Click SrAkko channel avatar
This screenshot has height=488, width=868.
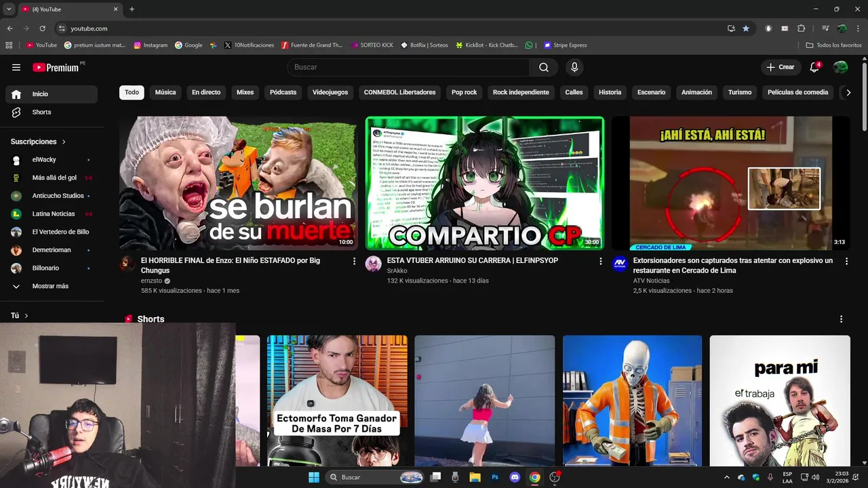coord(374,264)
